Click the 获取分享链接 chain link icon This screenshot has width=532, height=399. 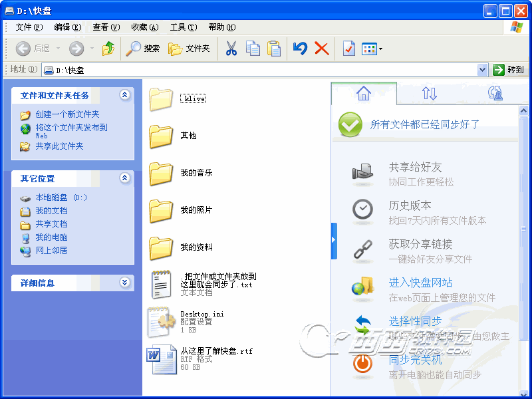coord(362,249)
